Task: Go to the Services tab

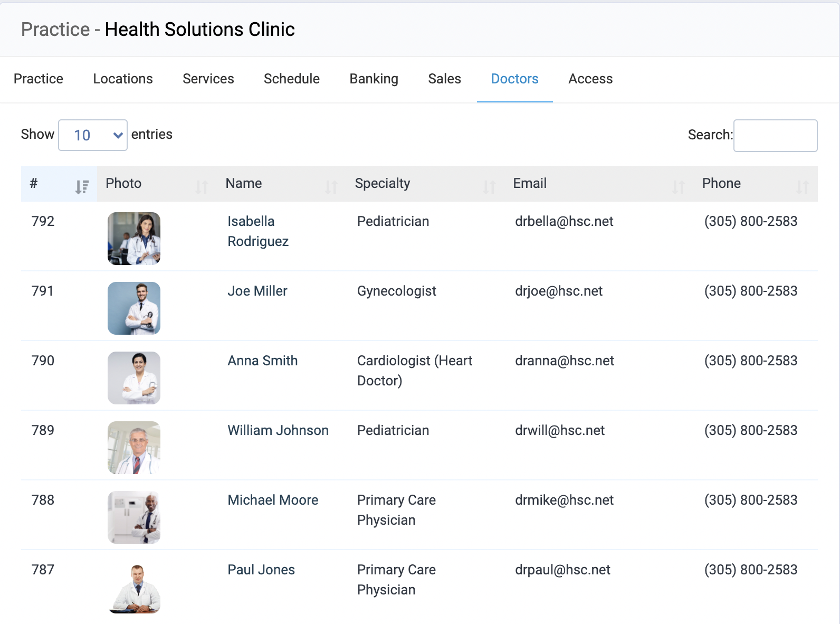Action: [208, 79]
